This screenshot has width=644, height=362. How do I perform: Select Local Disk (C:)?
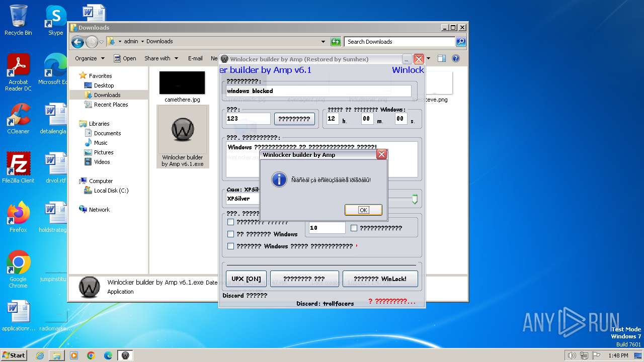pos(111,191)
